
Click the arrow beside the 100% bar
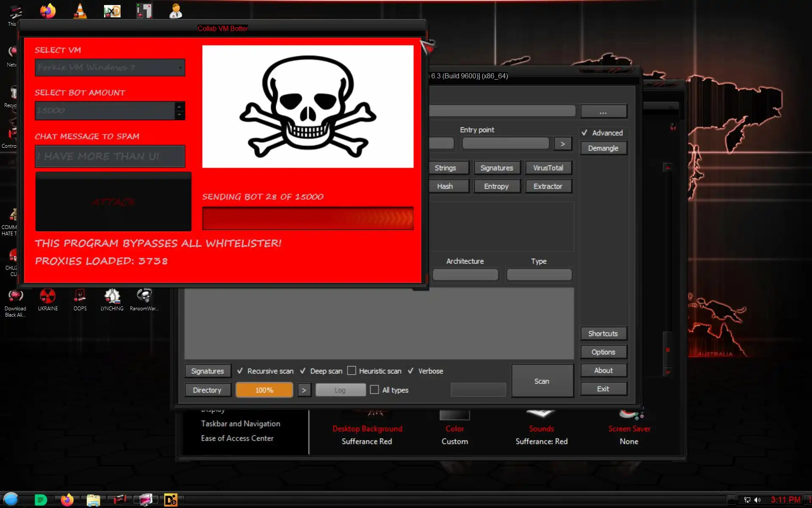click(x=304, y=390)
